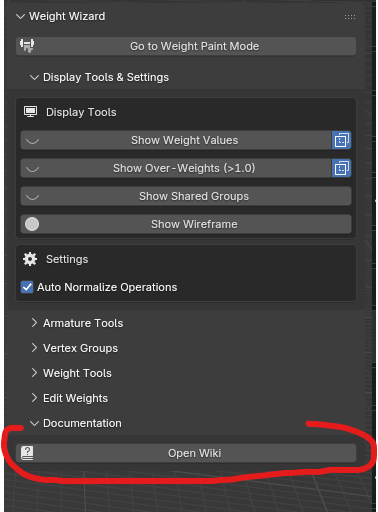The image size is (378, 512).
Task: Toggle Show Weight Values display
Action: tap(176, 140)
